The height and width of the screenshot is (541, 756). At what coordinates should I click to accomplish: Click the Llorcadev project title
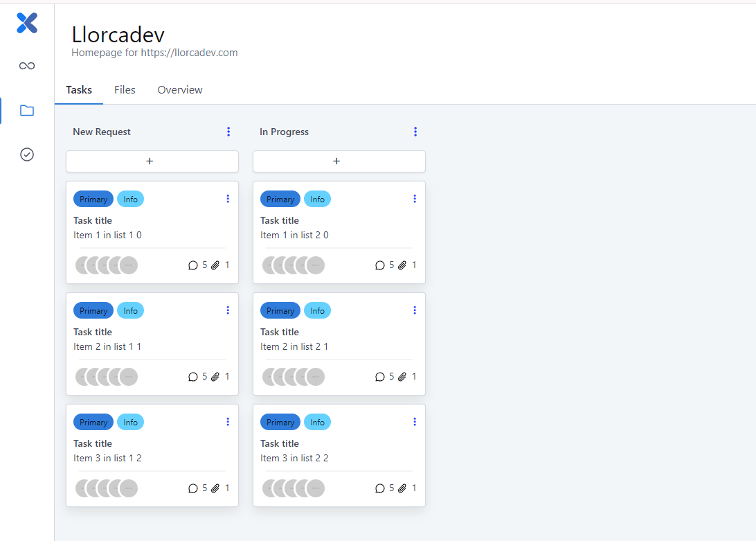click(x=118, y=35)
